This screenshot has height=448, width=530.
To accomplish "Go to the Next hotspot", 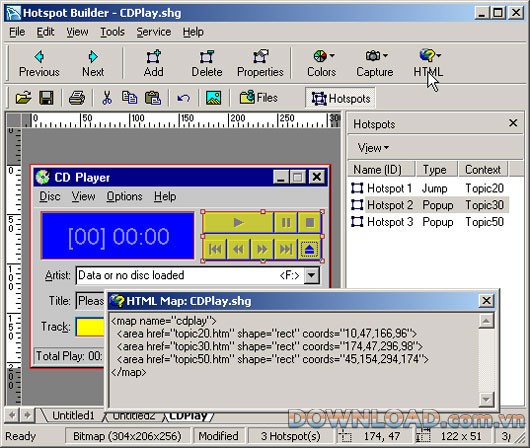I will [x=93, y=64].
